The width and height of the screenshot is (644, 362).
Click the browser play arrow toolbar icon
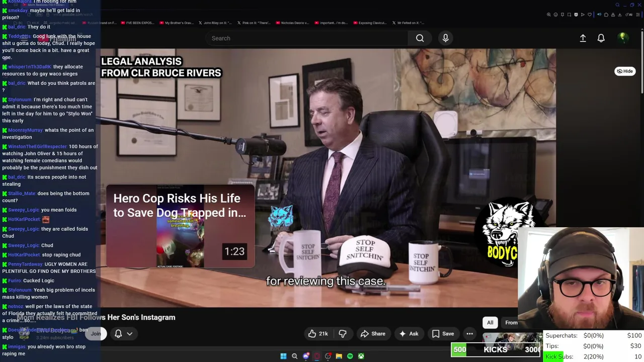point(583,15)
